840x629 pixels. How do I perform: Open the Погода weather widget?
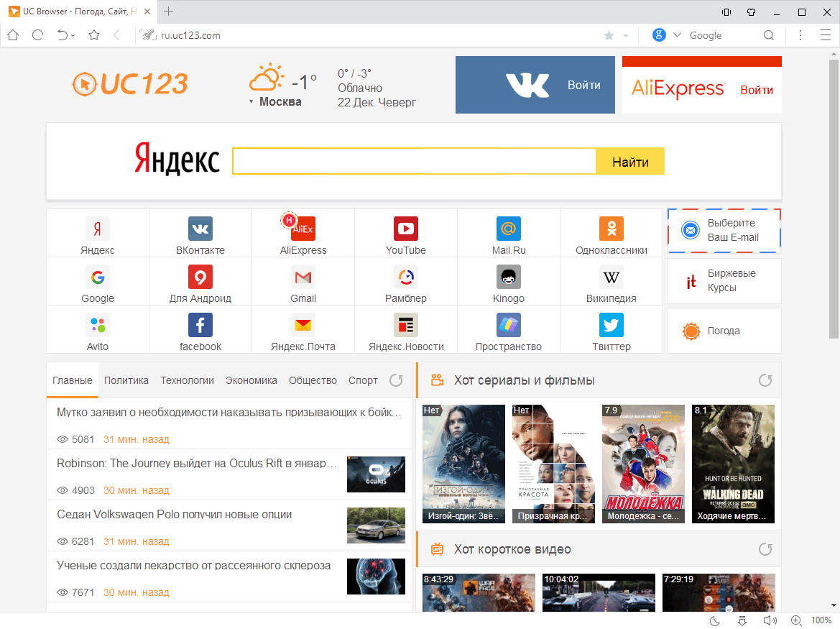[724, 331]
